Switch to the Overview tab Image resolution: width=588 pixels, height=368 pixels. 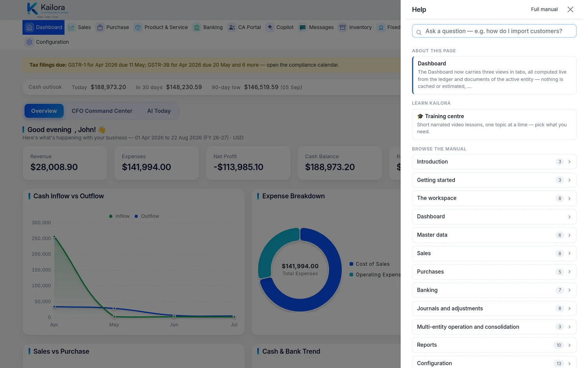tap(44, 111)
